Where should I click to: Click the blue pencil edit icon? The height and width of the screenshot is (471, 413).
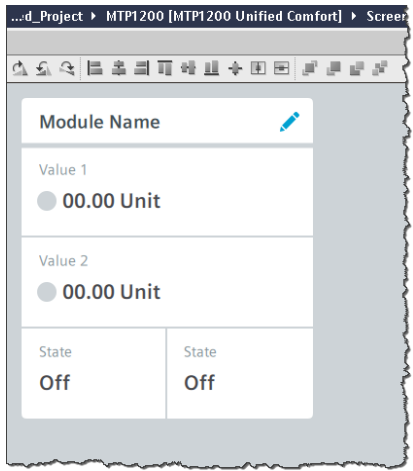pos(289,122)
